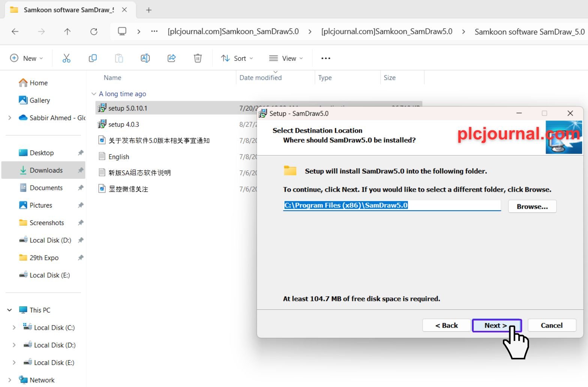Screen dimensions: 588x387
Task: Open Network in the navigation pane
Action: pyautogui.click(x=37, y=380)
